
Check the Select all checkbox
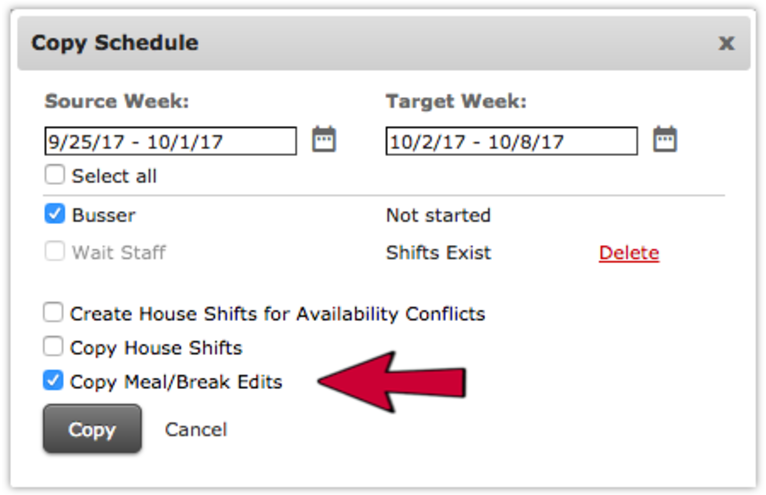point(54,174)
